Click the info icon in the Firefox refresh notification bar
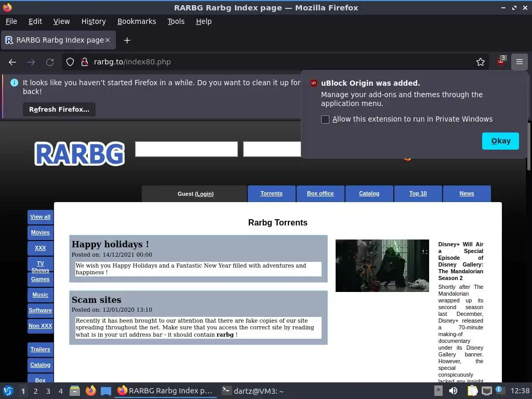The image size is (532, 399). coord(14,83)
